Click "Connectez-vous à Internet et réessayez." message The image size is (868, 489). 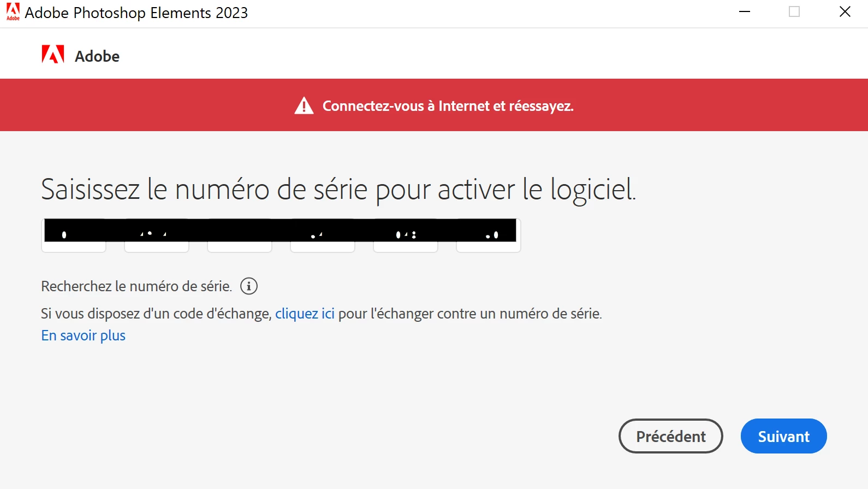(x=448, y=106)
